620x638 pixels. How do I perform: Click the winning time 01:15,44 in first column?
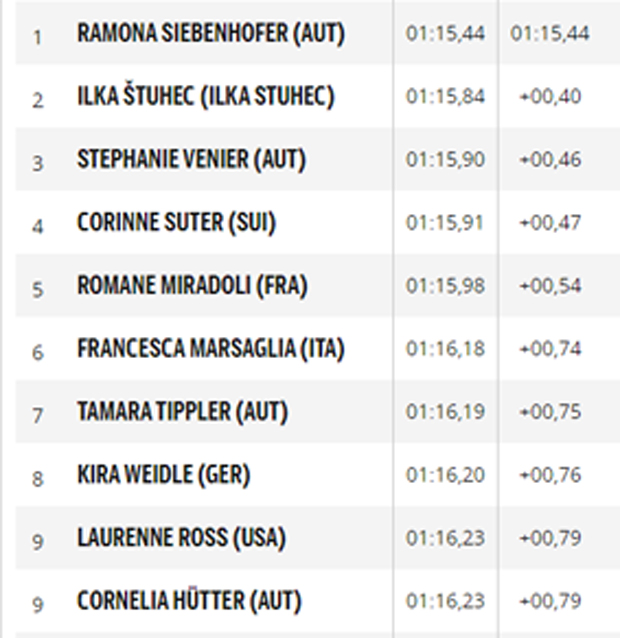[x=445, y=33]
